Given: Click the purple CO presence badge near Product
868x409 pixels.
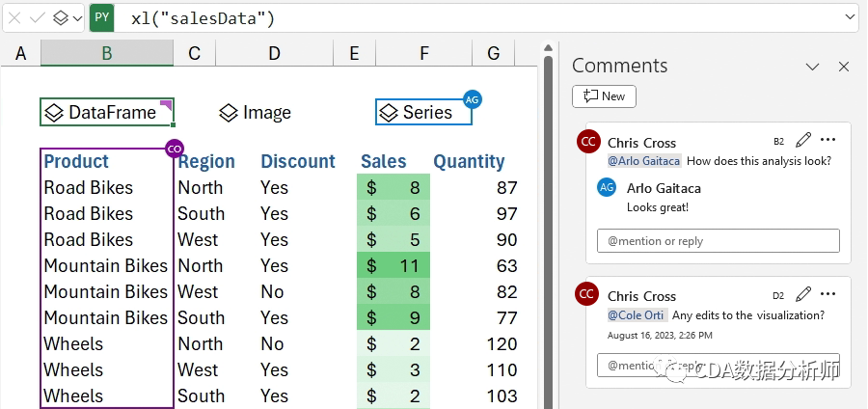Looking at the screenshot, I should [174, 149].
